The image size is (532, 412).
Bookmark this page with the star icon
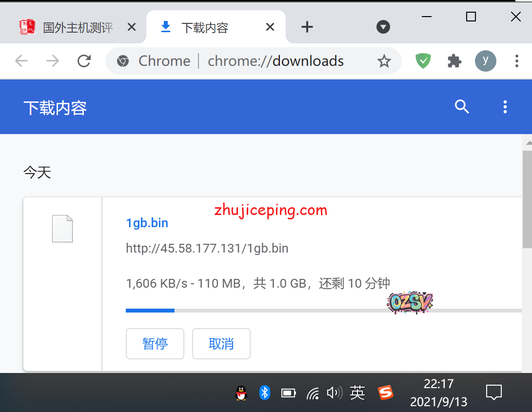(384, 61)
